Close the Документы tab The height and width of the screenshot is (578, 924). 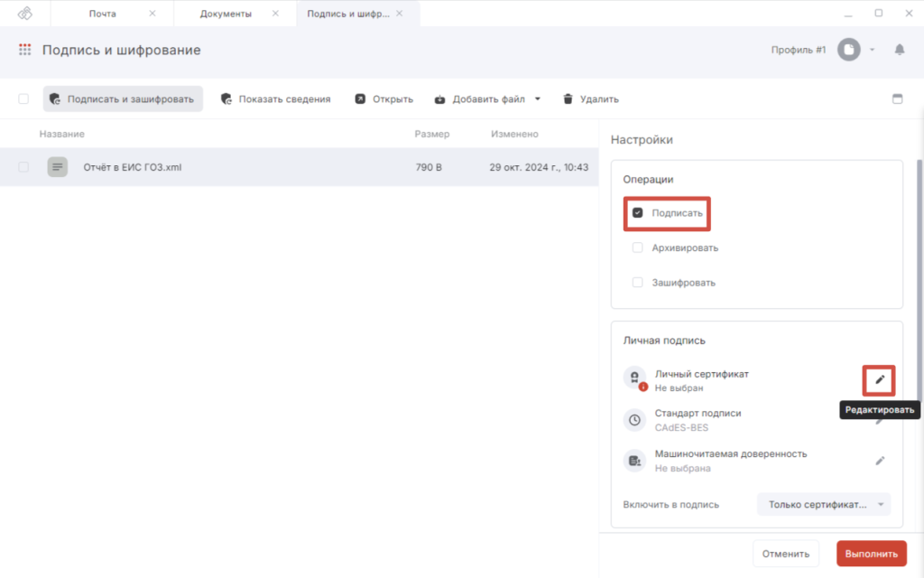pyautogui.click(x=275, y=13)
